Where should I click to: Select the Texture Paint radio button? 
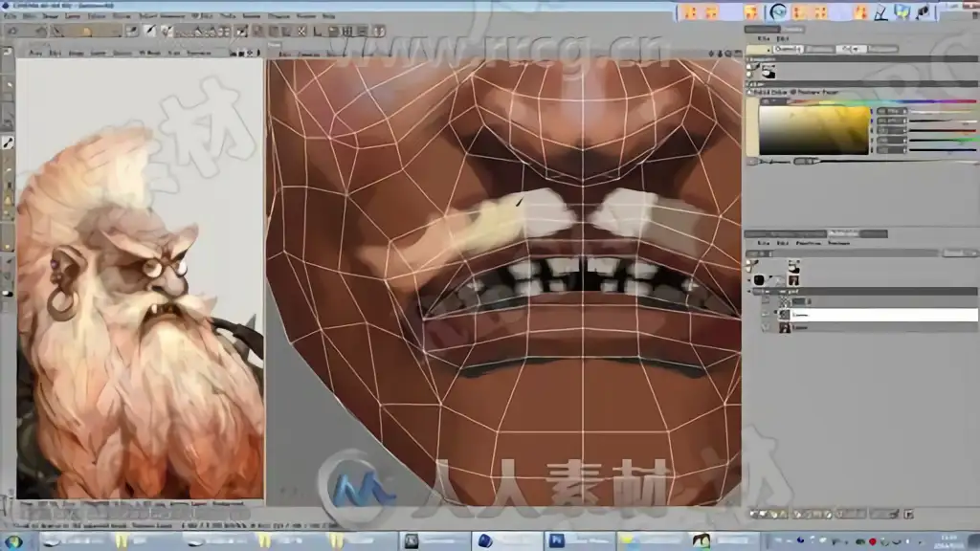(x=793, y=92)
